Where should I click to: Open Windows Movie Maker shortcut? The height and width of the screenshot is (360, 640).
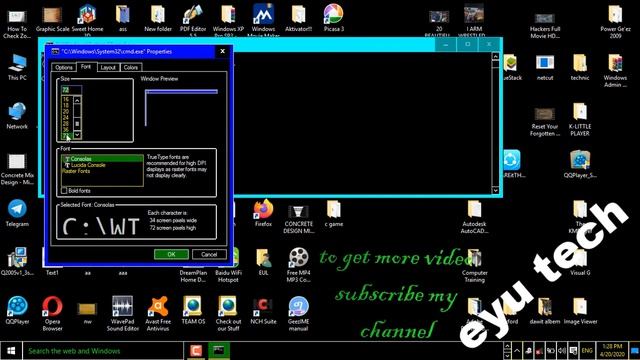coord(263,20)
